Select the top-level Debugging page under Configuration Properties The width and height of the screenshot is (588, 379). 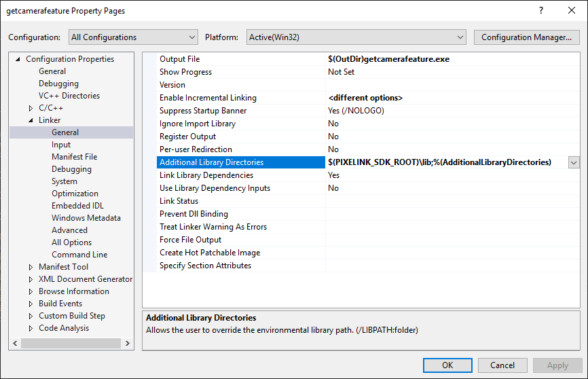click(58, 84)
